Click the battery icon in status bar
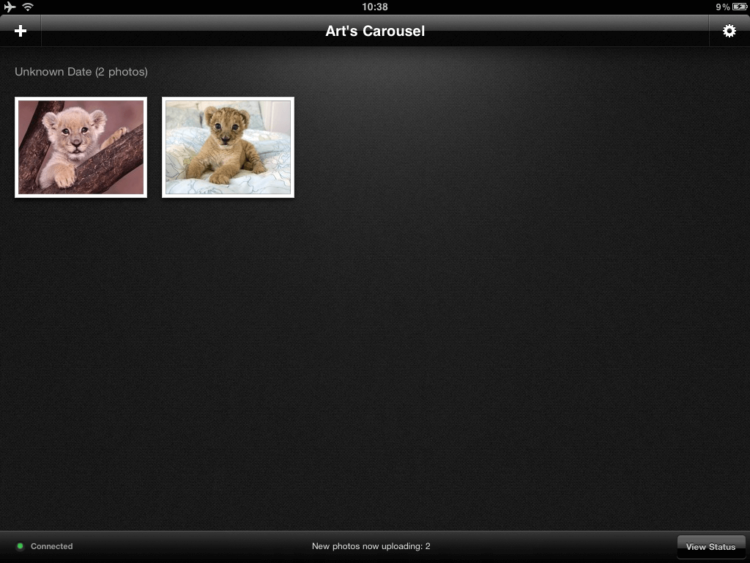Viewport: 750px width, 563px height. tap(739, 7)
